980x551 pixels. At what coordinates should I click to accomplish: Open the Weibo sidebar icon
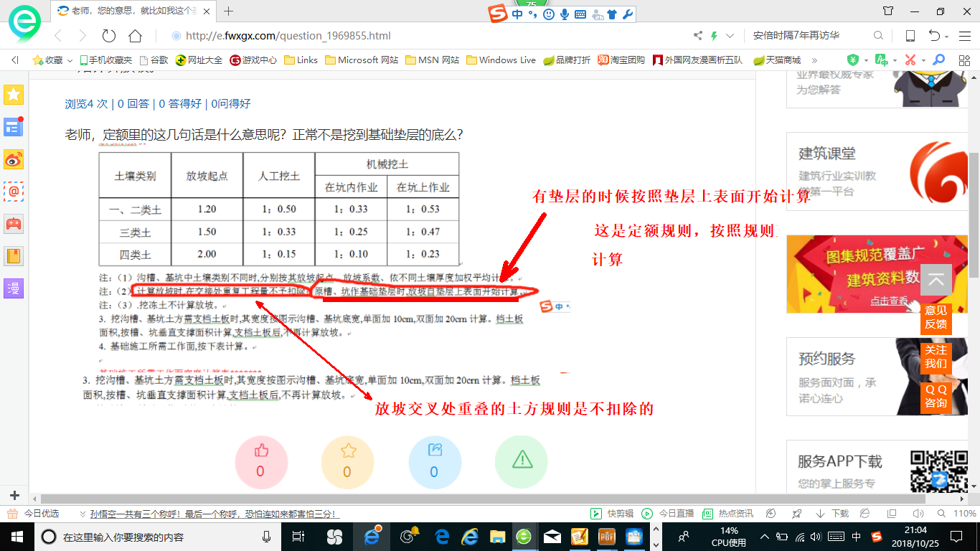point(14,159)
